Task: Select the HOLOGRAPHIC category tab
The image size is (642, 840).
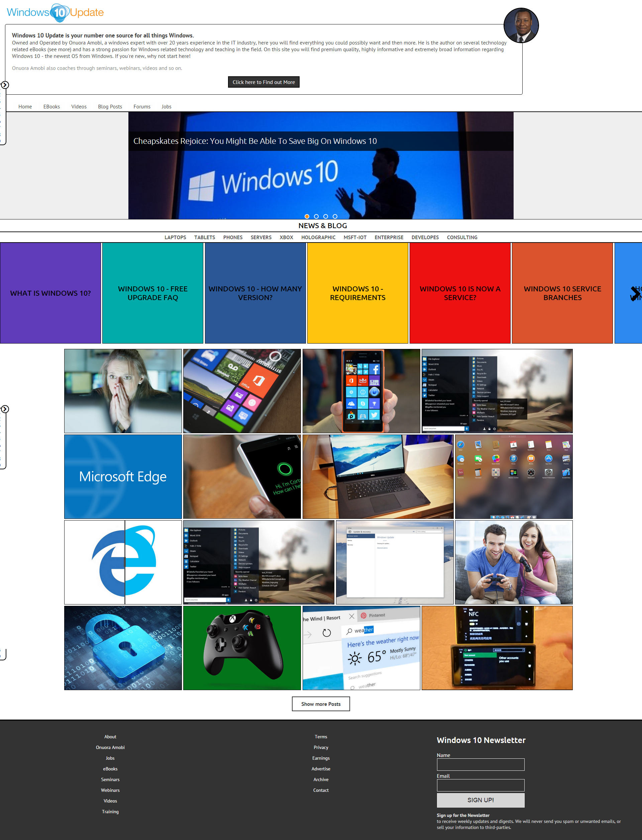Action: [x=318, y=238]
